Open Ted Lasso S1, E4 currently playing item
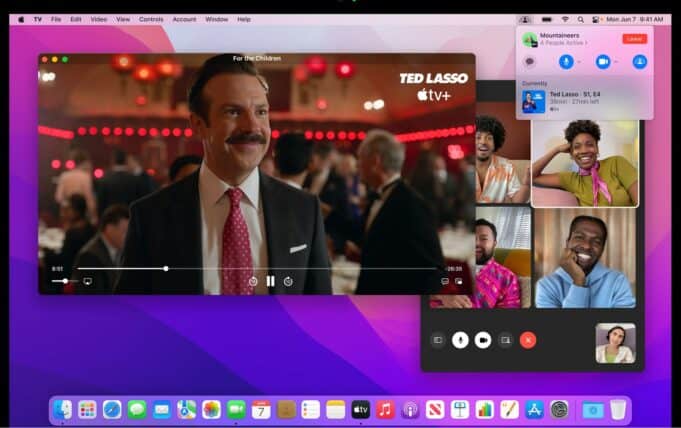The image size is (681, 428). click(x=584, y=101)
